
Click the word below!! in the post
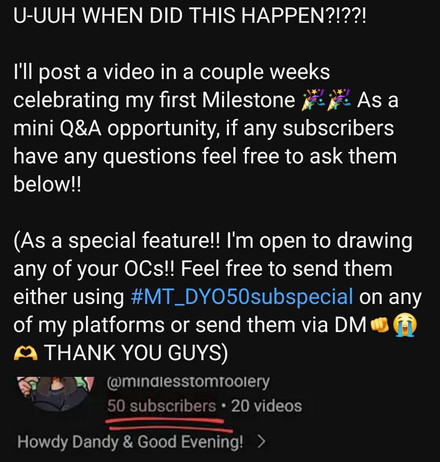[47, 184]
